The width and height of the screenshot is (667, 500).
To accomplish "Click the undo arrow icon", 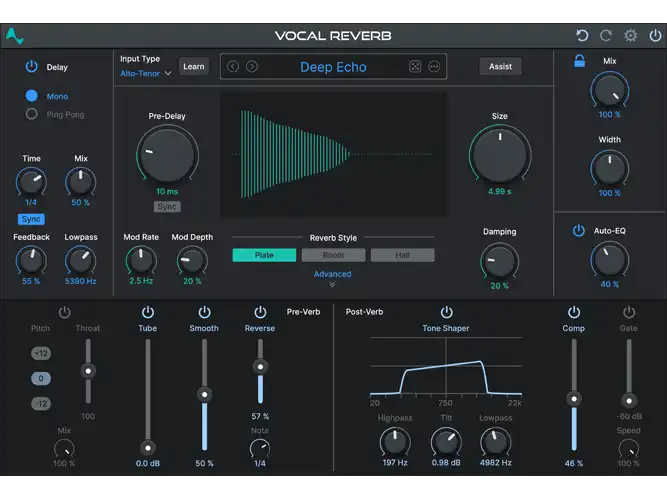I will (x=582, y=35).
